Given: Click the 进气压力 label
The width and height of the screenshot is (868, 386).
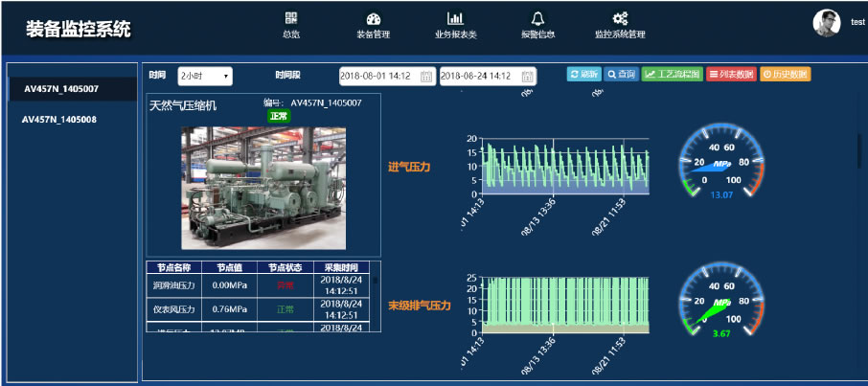Looking at the screenshot, I should pyautogui.click(x=409, y=167).
